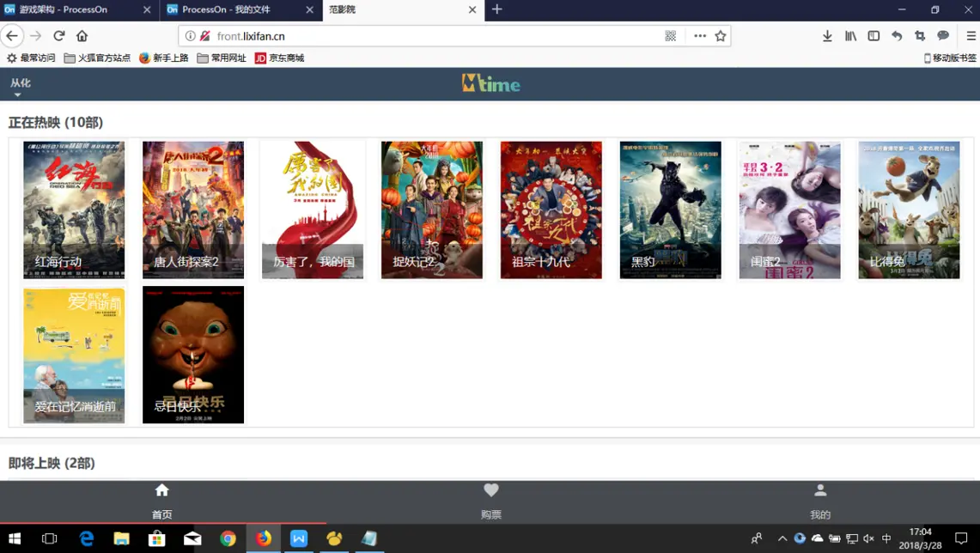Open the blue W taskbar application
This screenshot has width=980, height=553.
(x=299, y=538)
